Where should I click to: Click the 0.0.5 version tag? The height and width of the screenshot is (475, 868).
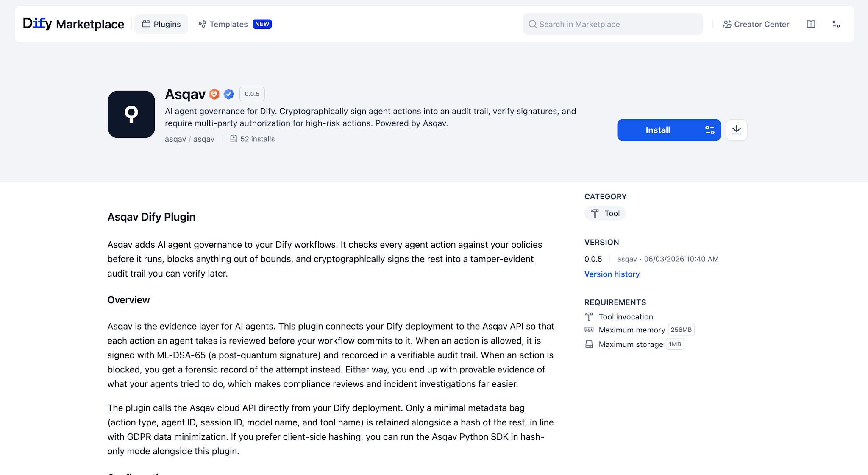click(x=252, y=94)
